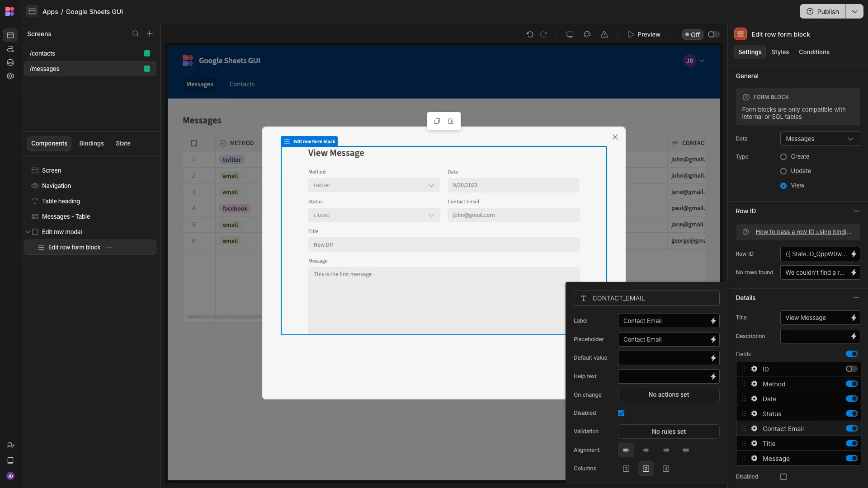
Task: Click the Preview button
Action: (x=644, y=34)
